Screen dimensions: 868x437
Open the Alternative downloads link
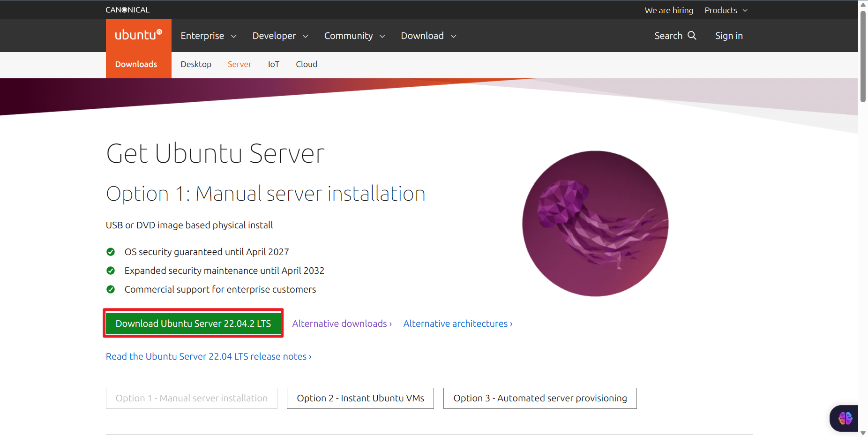tap(342, 324)
